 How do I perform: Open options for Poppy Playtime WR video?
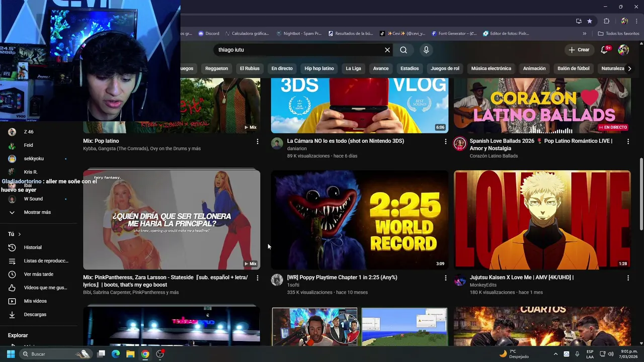tap(445, 278)
